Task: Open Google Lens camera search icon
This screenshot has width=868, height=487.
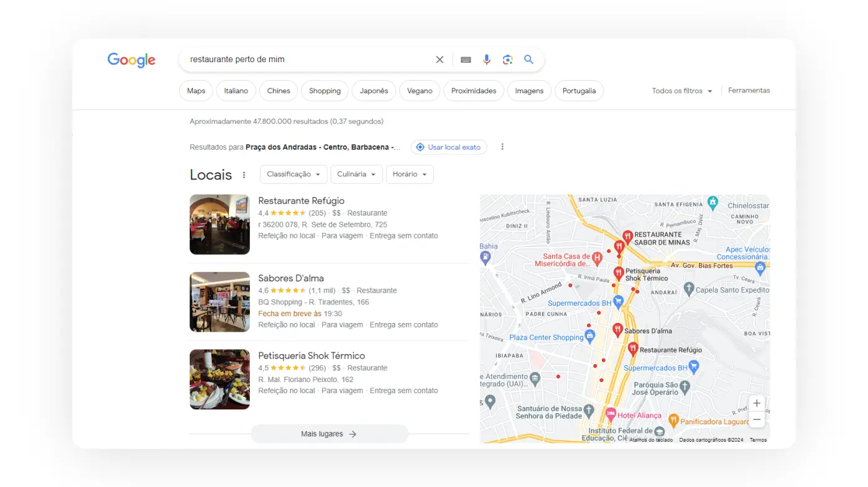Action: pos(507,59)
